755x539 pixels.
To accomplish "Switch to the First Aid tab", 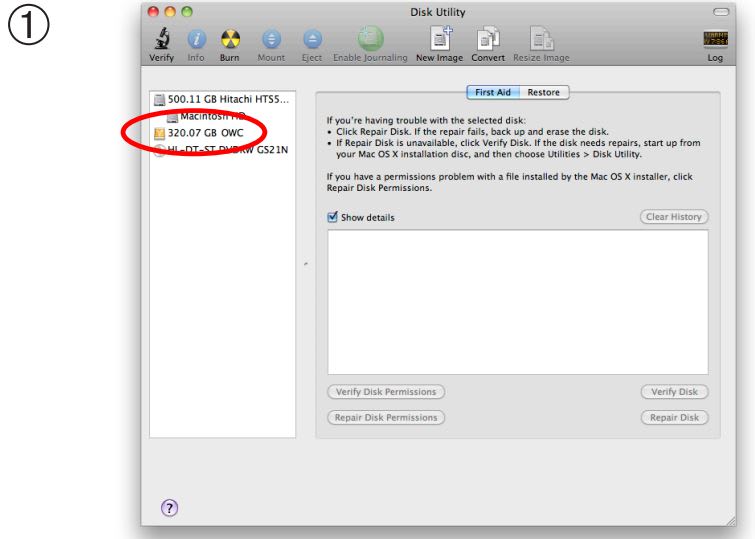I will coord(493,92).
